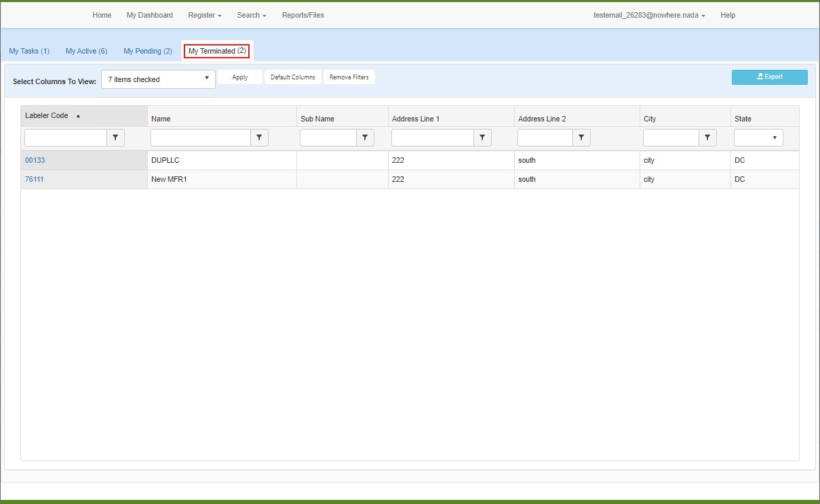Go to My Dashboard in navigation
The height and width of the screenshot is (504, 820).
point(149,15)
